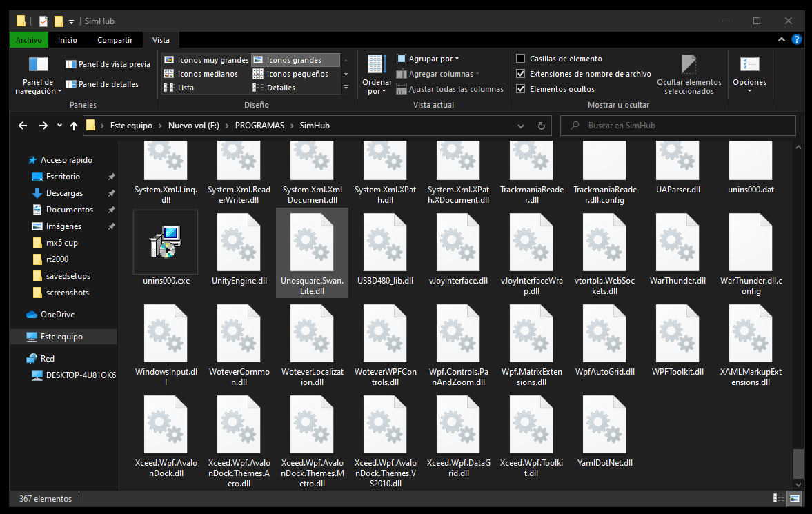This screenshot has height=514, width=812.
Task: Go up one folder level
Action: pyautogui.click(x=74, y=126)
